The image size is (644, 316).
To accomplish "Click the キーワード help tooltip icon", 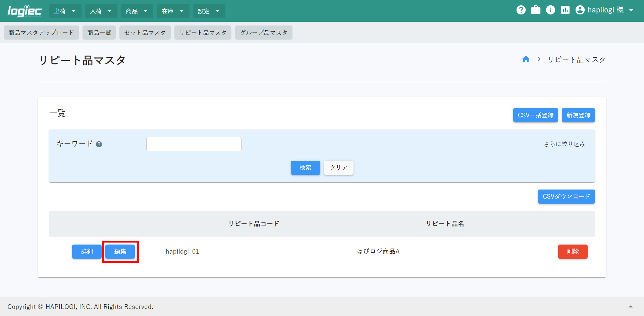I will pyautogui.click(x=99, y=144).
